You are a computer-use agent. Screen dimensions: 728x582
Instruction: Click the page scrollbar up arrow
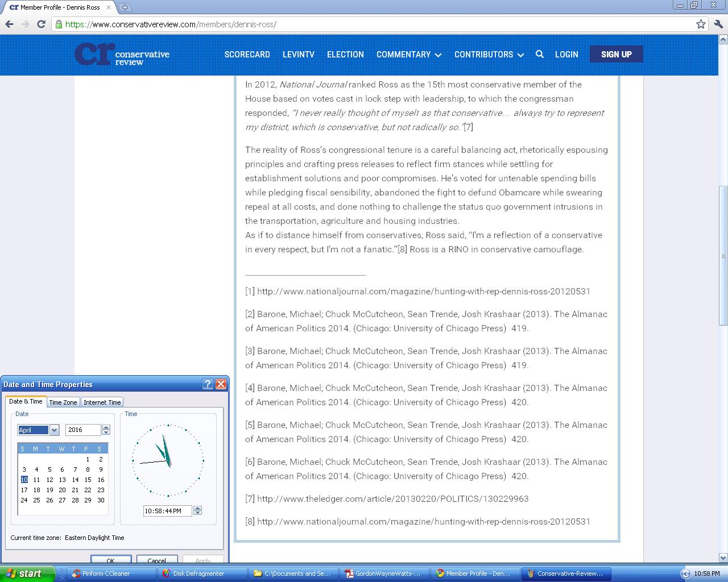click(723, 40)
